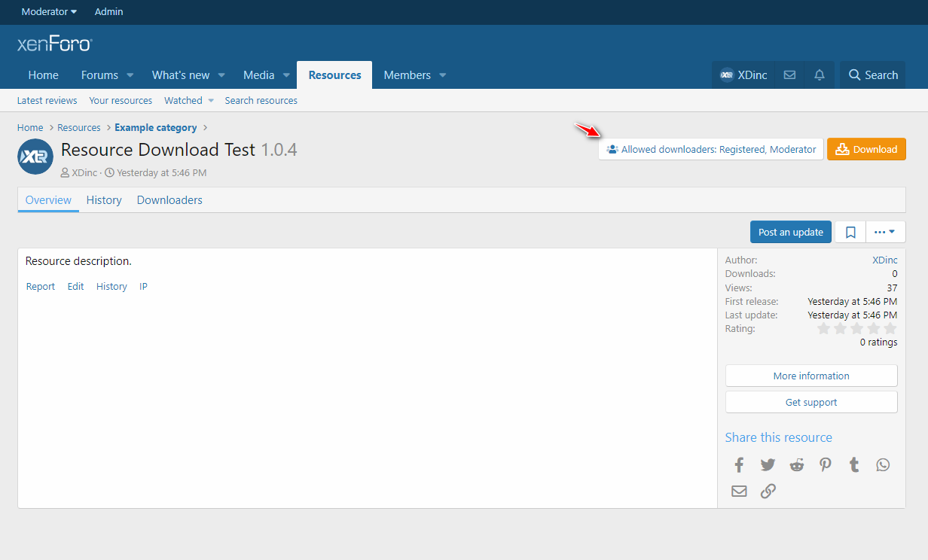Open the conversations inbox envelope
This screenshot has width=928, height=560.
(x=789, y=75)
